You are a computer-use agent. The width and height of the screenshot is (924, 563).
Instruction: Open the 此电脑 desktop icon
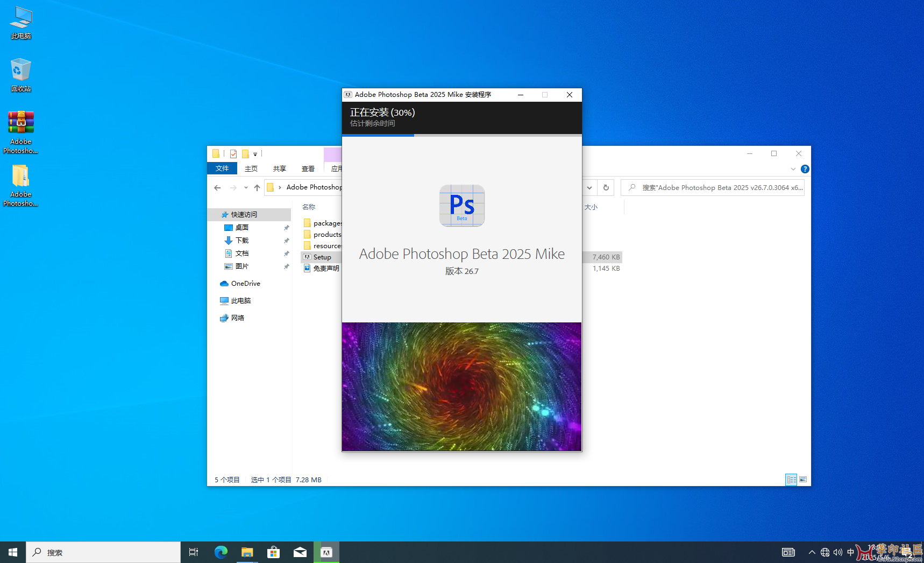[x=21, y=23]
